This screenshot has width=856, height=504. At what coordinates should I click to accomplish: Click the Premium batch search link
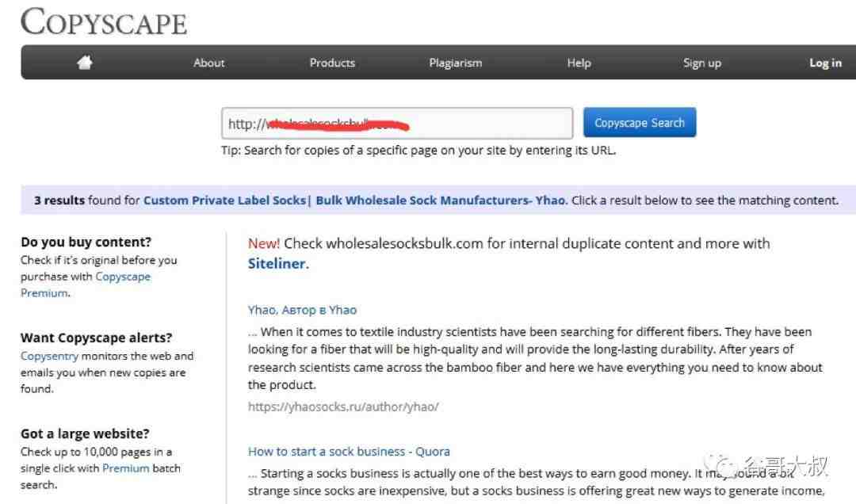(x=125, y=468)
